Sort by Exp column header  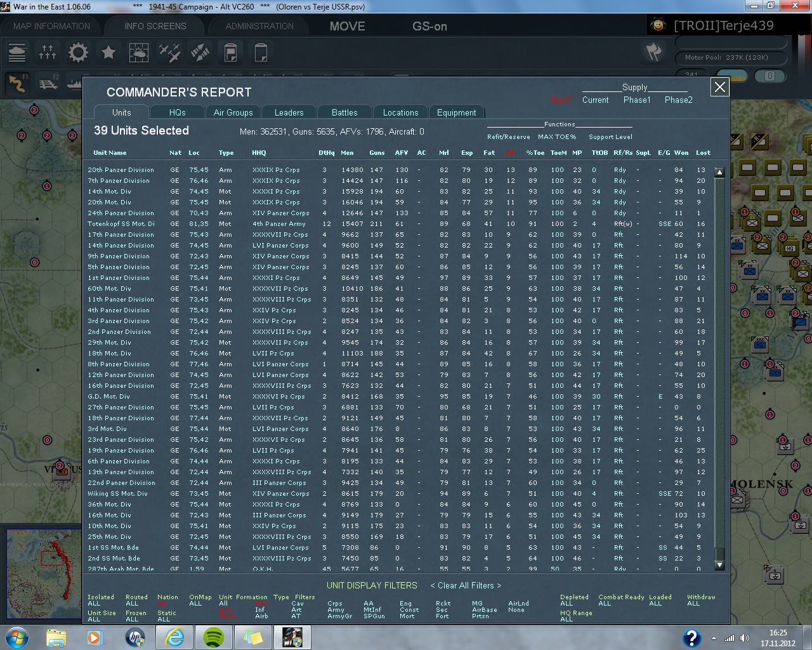pyautogui.click(x=467, y=153)
